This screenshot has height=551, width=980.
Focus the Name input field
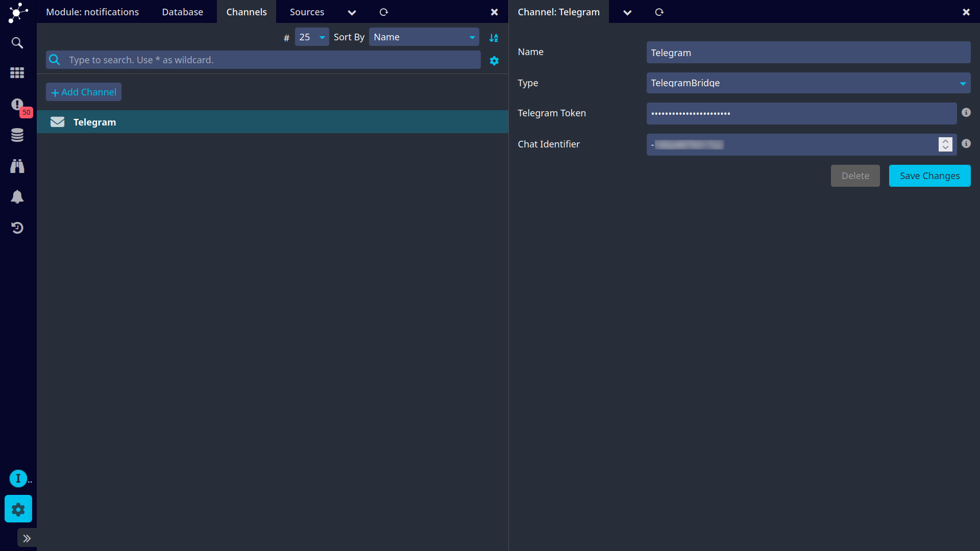click(808, 53)
